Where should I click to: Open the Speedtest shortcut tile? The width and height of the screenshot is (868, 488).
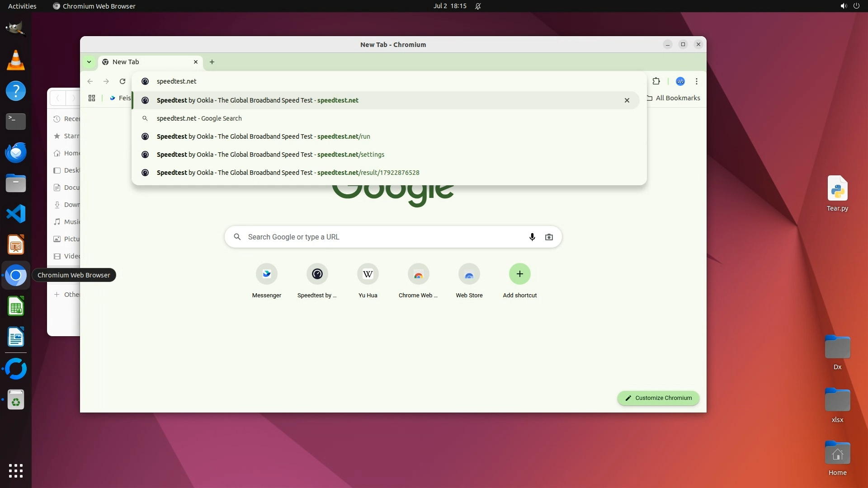(x=317, y=274)
